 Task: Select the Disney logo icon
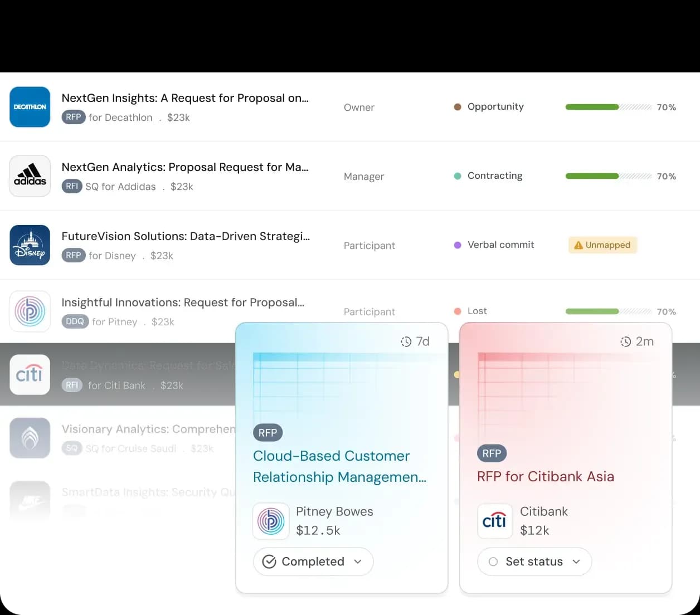[30, 245]
